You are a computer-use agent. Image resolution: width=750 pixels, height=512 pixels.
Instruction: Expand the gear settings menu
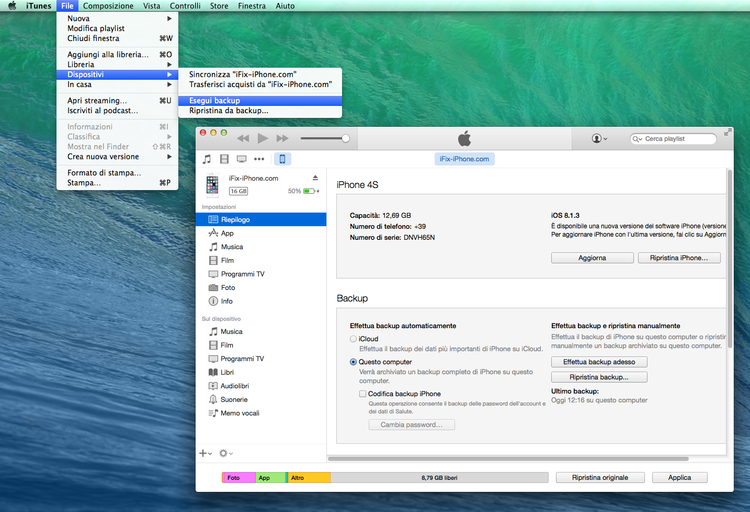(226, 453)
